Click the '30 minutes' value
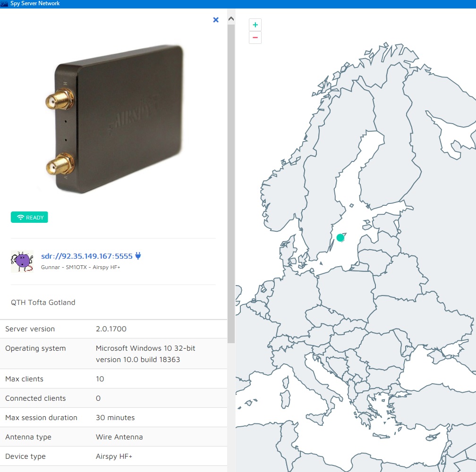 (x=115, y=418)
